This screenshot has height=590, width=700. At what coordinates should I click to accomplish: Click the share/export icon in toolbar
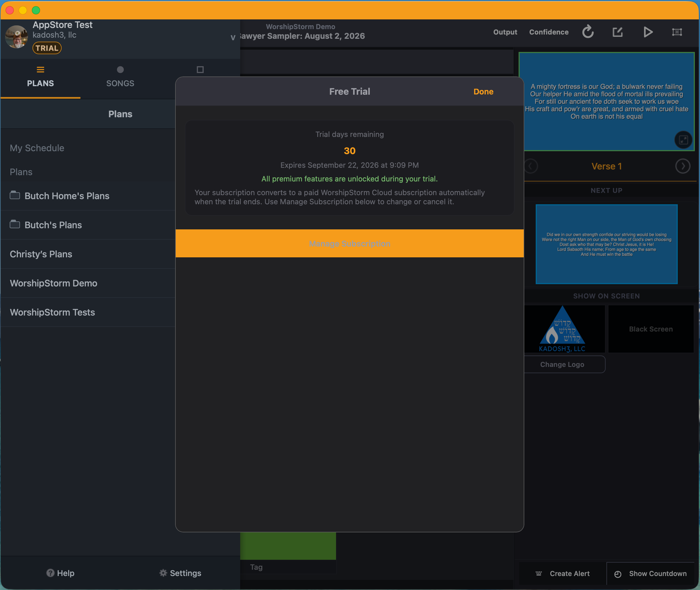(617, 32)
